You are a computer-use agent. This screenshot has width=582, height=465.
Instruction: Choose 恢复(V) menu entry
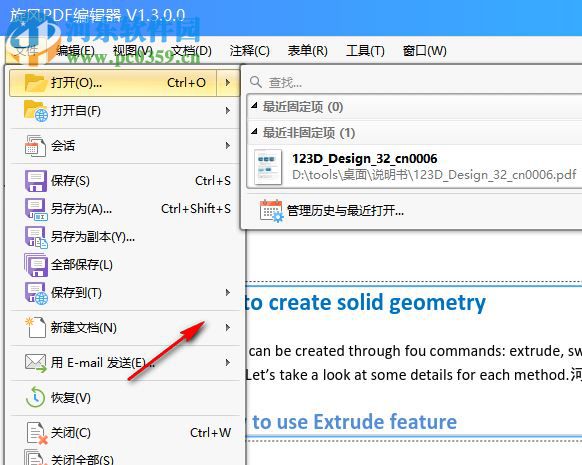(124, 398)
